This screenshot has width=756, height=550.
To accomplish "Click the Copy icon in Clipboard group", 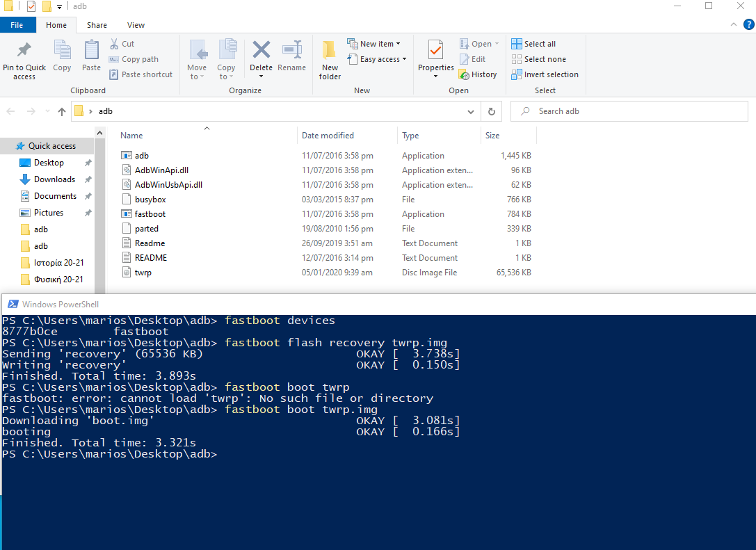I will [62, 51].
